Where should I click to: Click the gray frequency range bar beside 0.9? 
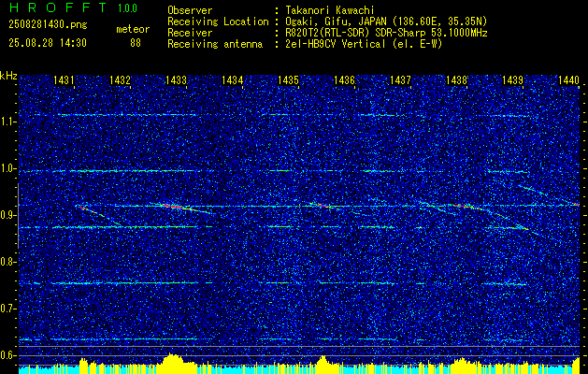tap(18, 216)
